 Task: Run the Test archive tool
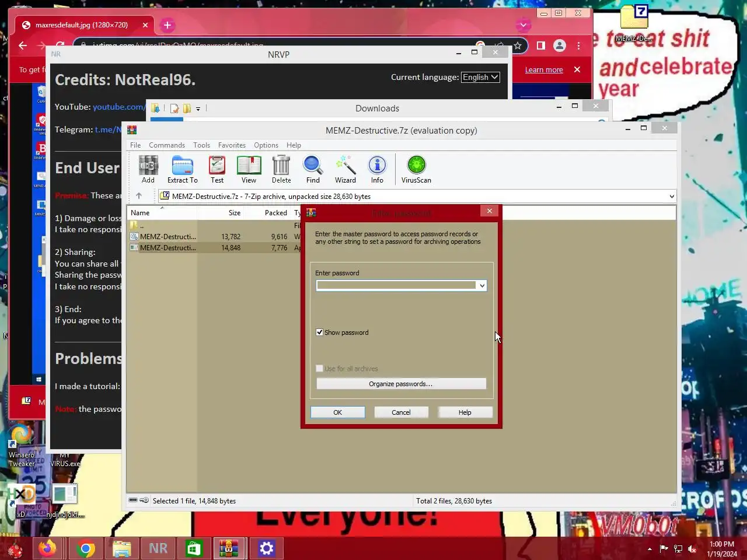click(217, 170)
